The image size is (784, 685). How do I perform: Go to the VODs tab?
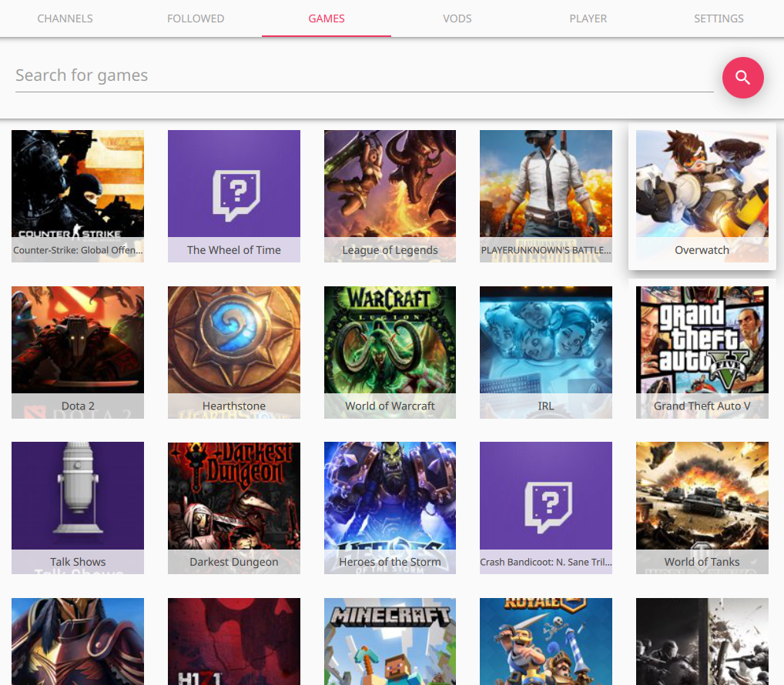(457, 18)
